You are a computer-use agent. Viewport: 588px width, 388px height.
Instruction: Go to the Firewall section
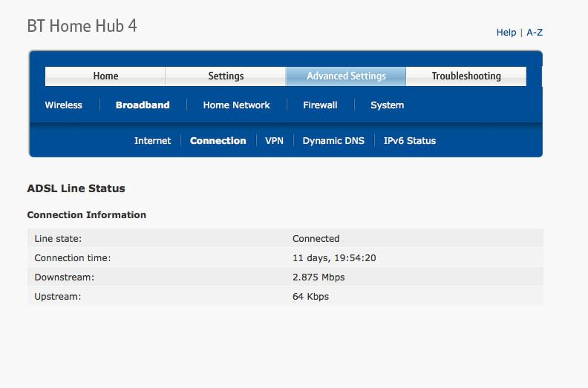point(320,105)
